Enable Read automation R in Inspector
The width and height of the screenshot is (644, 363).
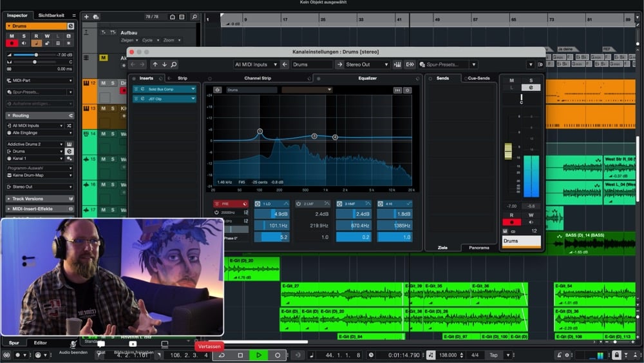tap(36, 36)
